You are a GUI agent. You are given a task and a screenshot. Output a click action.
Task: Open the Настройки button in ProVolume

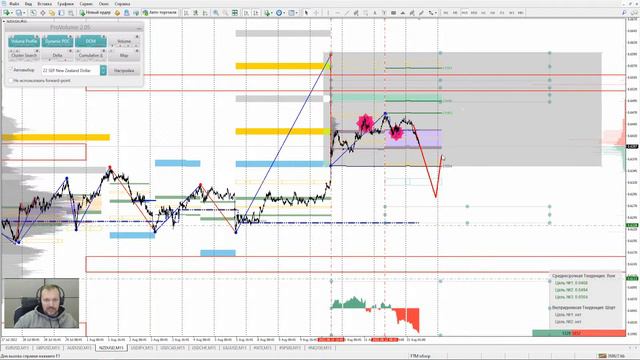click(124, 70)
